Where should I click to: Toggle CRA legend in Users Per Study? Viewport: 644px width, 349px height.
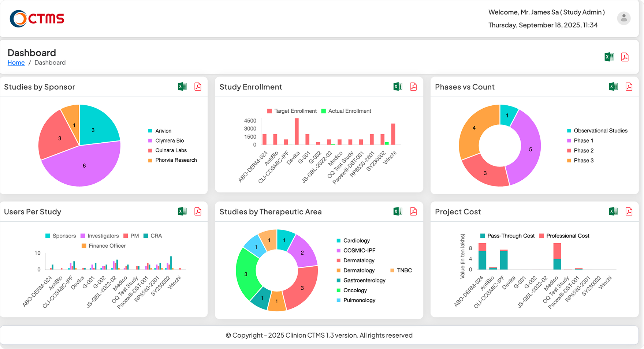153,236
